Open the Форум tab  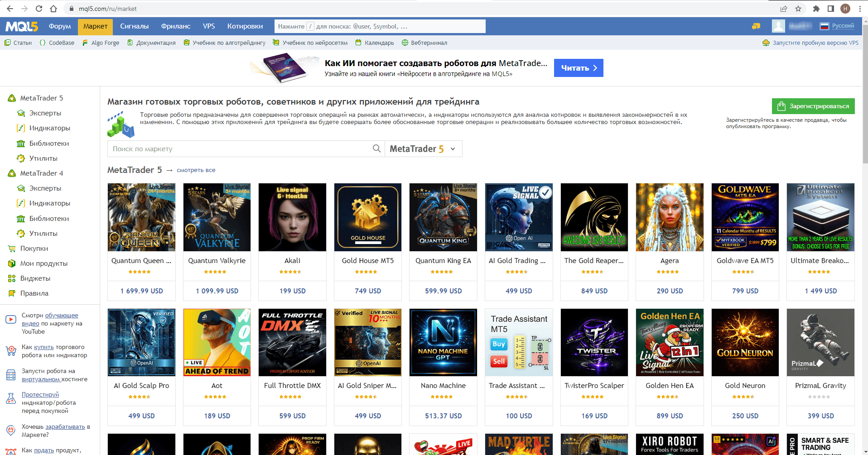[60, 26]
